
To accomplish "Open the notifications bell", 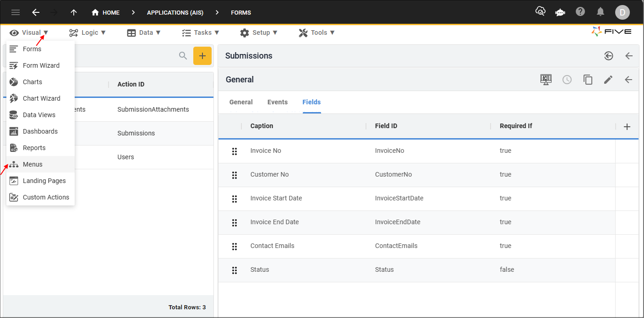I will point(600,12).
